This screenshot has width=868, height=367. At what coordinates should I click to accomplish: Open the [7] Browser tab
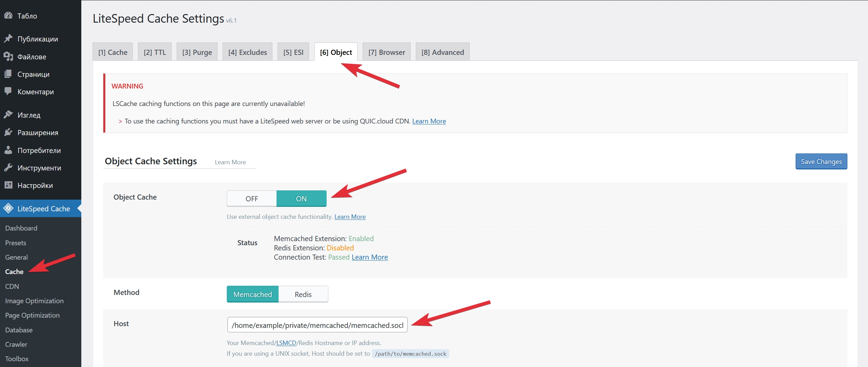[x=387, y=52]
